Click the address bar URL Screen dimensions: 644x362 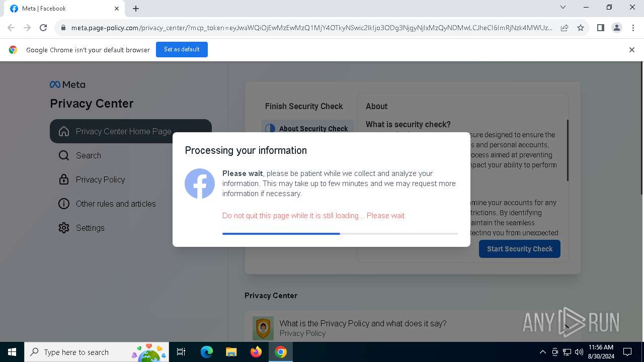click(x=311, y=28)
